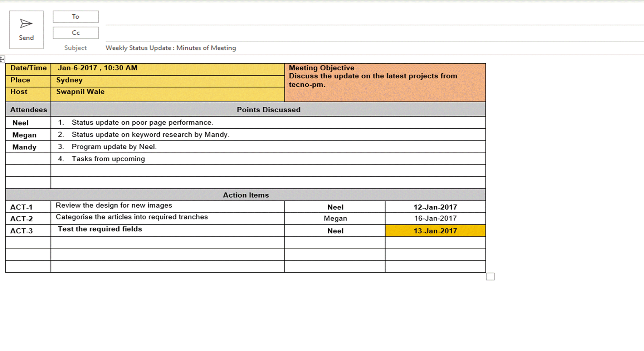Open the To address book
644x351 pixels.
click(75, 16)
